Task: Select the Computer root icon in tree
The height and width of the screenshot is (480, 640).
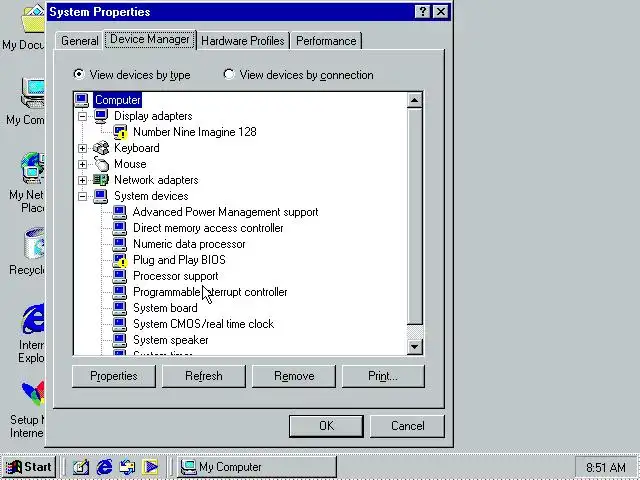Action: 82,100
